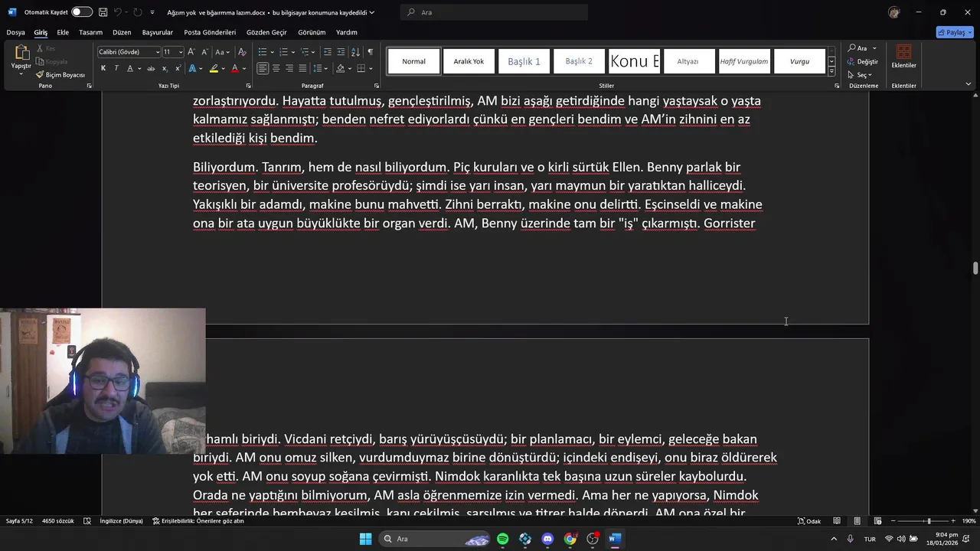Align text to the right
This screenshot has height=551, width=980.
click(289, 69)
